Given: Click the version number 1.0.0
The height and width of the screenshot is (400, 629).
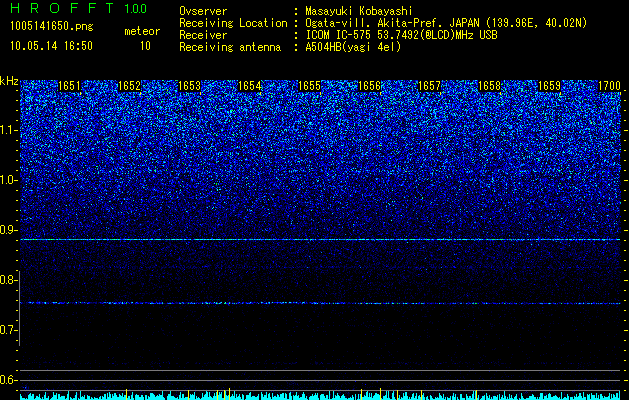Looking at the screenshot, I should 136,8.
